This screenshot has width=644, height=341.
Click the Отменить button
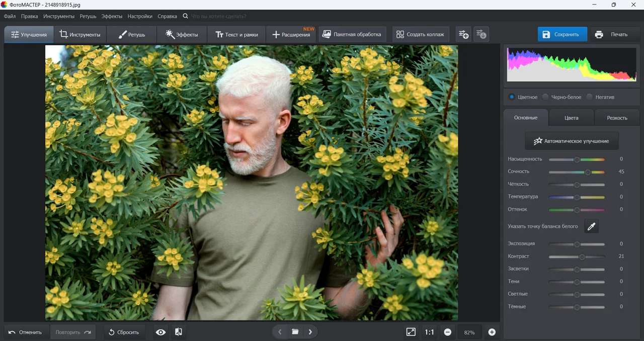(x=26, y=332)
